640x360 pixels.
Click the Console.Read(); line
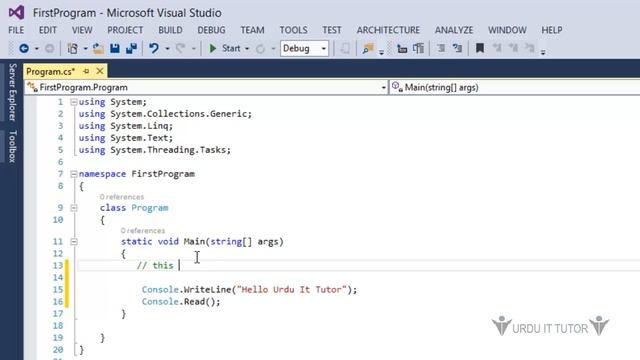click(181, 302)
